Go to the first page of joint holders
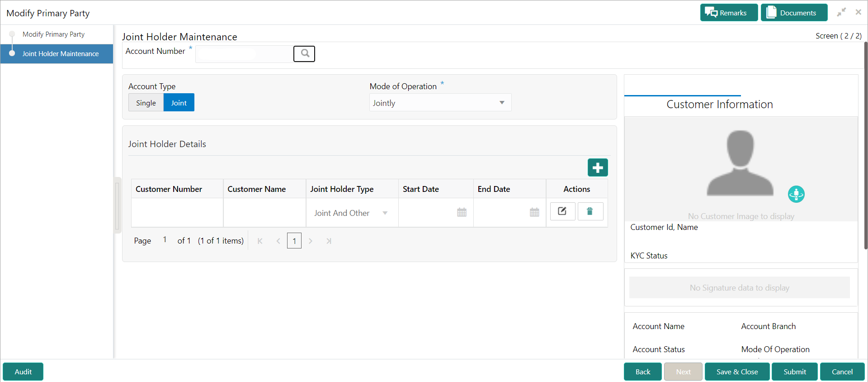 pos(260,241)
